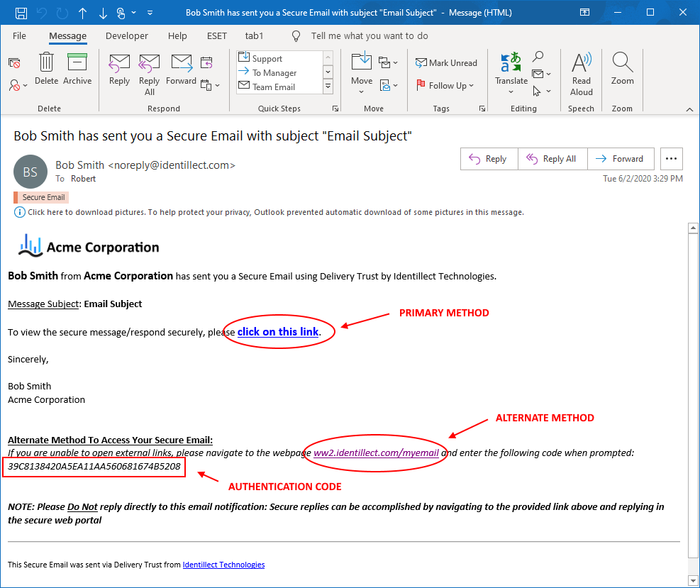Open Identillect Technologies footer link
The width and height of the screenshot is (700, 588).
[x=223, y=565]
